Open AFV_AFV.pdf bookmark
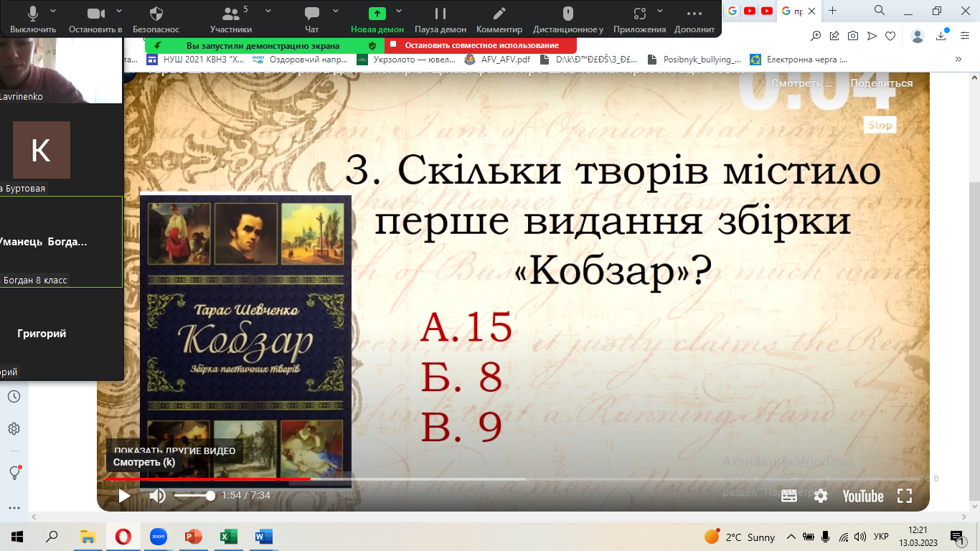 498,60
